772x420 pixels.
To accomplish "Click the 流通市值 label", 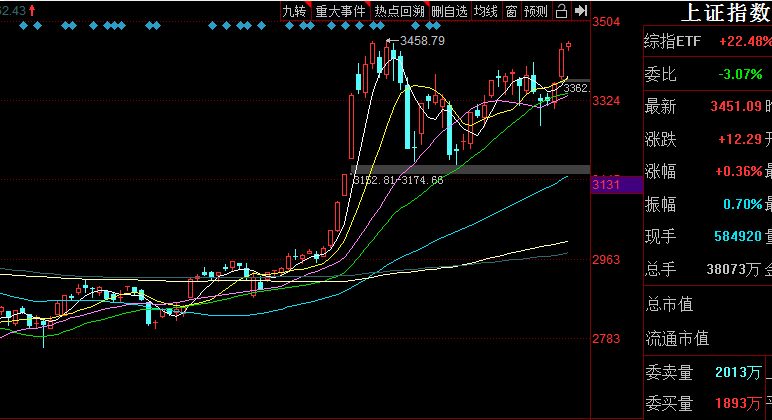I will 677,338.
